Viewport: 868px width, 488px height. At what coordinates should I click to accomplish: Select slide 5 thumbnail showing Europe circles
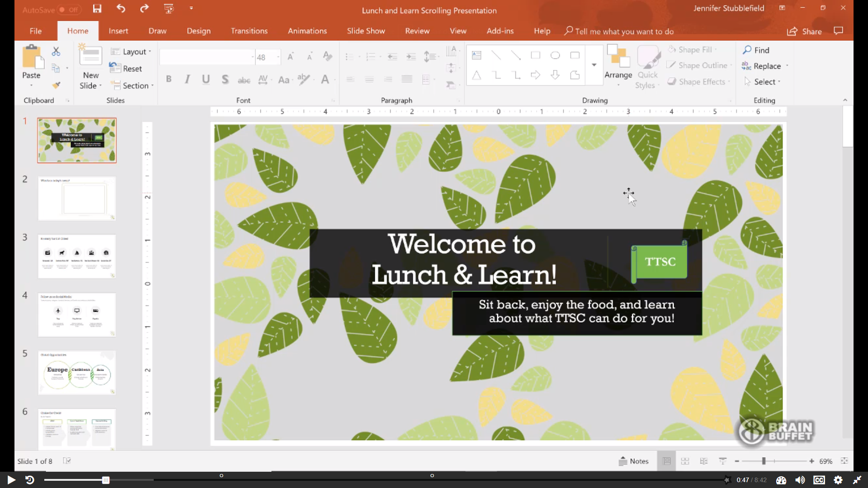(x=77, y=372)
